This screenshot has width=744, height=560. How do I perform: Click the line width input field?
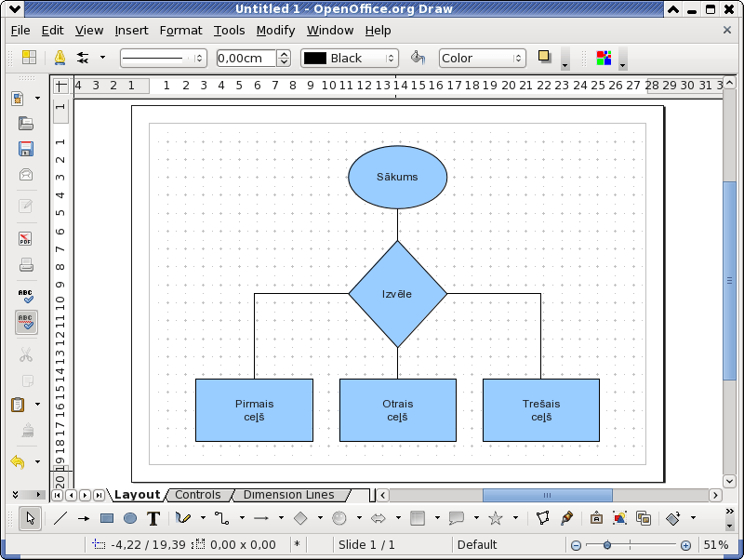pyautogui.click(x=246, y=58)
